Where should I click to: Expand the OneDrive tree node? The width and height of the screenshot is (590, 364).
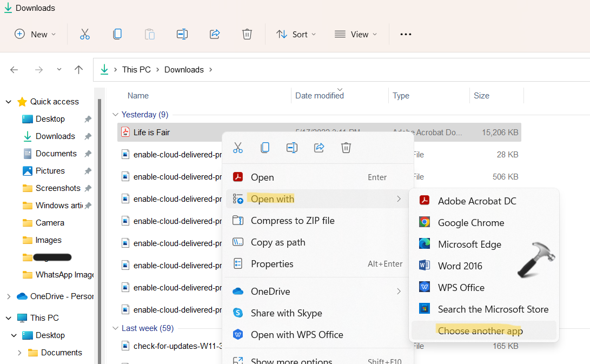(x=9, y=296)
